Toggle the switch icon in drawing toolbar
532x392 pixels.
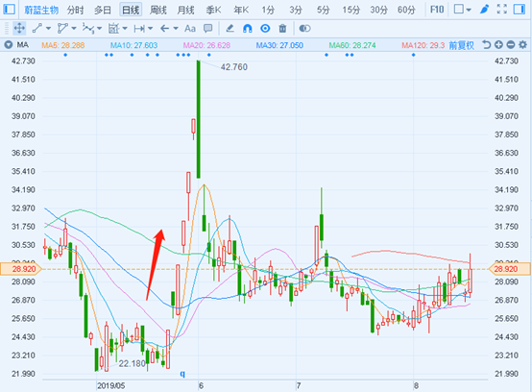[304, 29]
